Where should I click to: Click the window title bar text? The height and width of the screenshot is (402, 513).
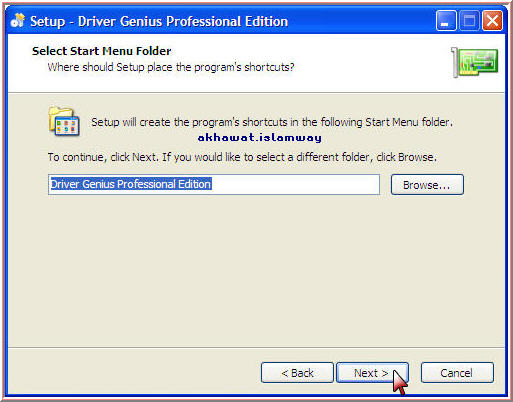tap(159, 22)
